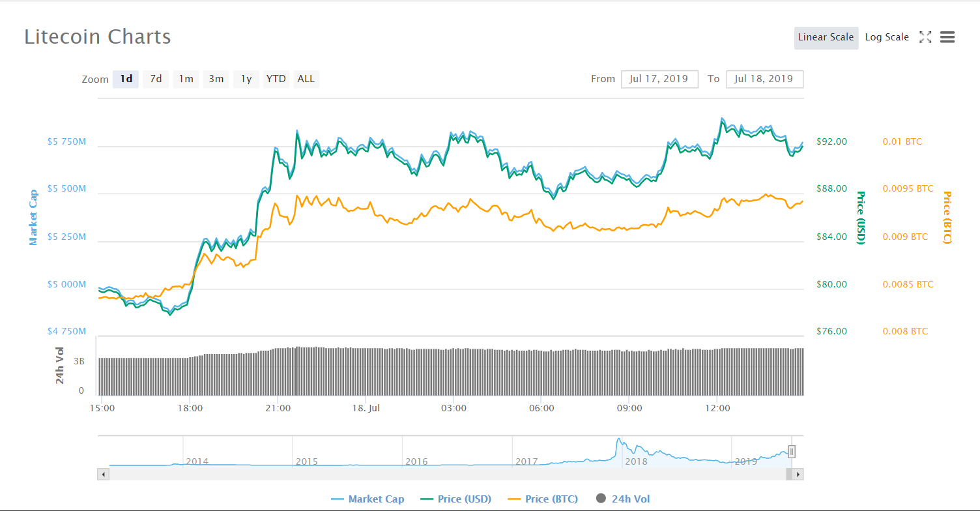
Task: Click the 21:00 time axis label
Action: coord(278,409)
